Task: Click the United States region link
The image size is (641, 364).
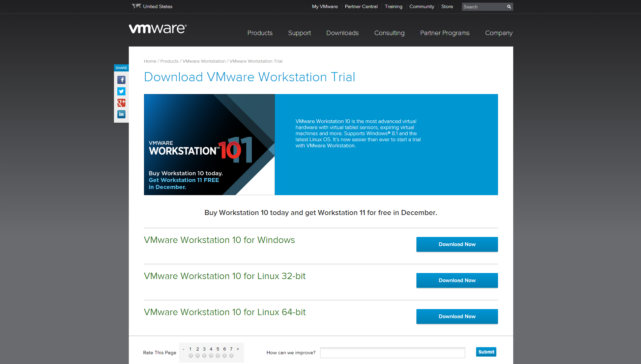Action: coord(157,6)
